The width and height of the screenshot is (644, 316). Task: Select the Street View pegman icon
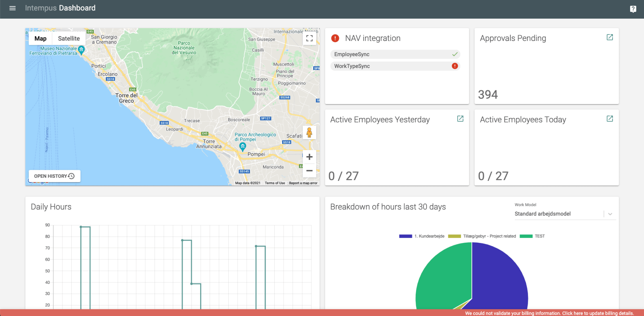point(309,132)
